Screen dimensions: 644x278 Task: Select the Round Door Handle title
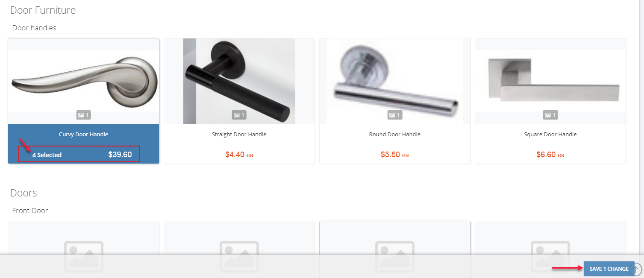[x=394, y=134]
